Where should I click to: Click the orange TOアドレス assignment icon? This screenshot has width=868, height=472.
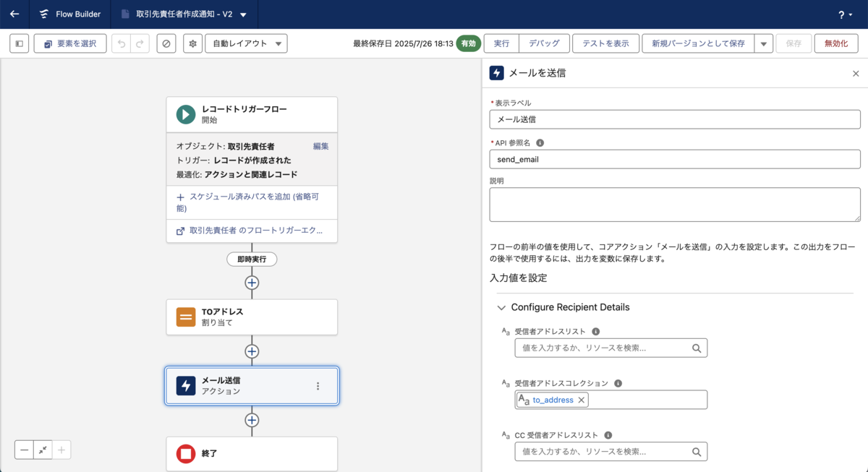(186, 317)
